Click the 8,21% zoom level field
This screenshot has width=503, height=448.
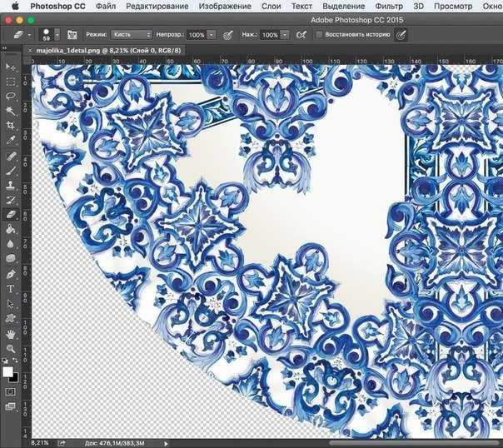(x=40, y=443)
